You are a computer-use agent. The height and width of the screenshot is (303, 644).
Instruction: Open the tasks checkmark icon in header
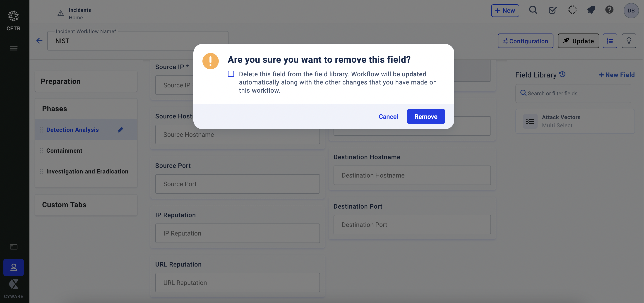[x=552, y=10]
